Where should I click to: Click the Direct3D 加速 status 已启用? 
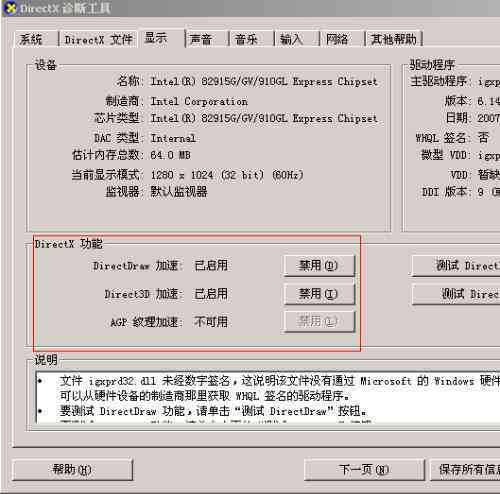pos(211,294)
